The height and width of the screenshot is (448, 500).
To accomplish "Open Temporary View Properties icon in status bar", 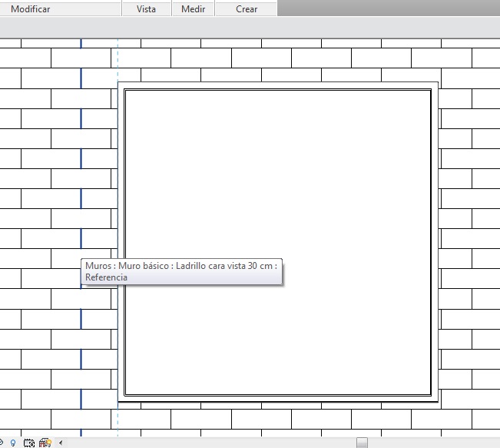I will coord(29,443).
